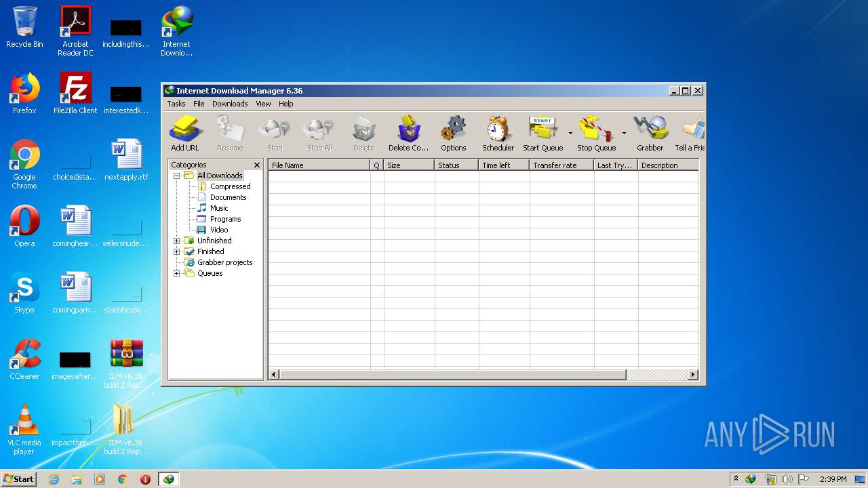This screenshot has height=488, width=868.
Task: Click the Delete Completed toolbar icon
Action: [408, 134]
